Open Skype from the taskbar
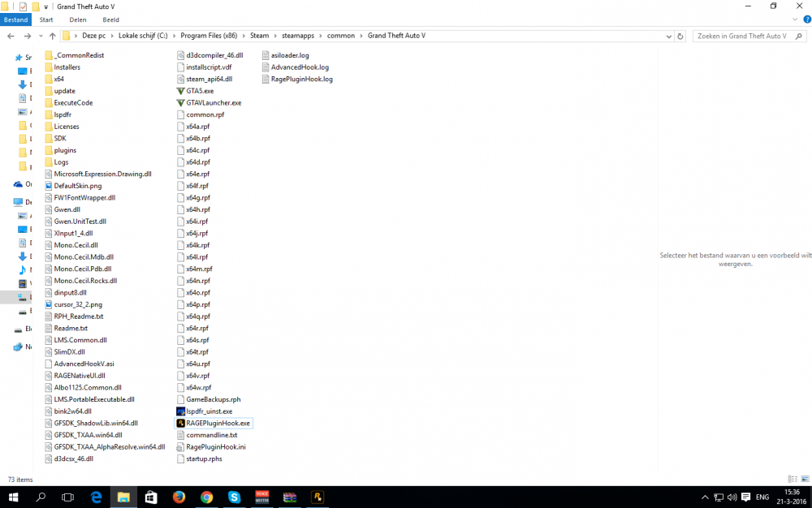 tap(234, 497)
